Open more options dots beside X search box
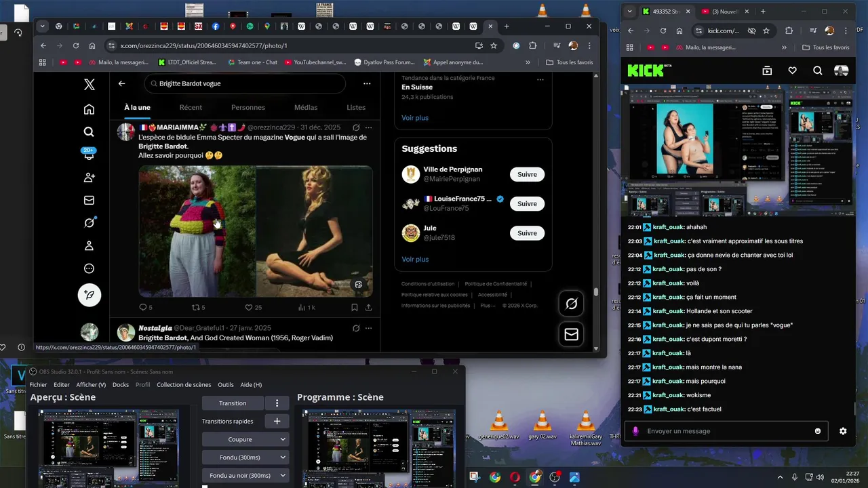This screenshot has width=868, height=488. click(366, 83)
